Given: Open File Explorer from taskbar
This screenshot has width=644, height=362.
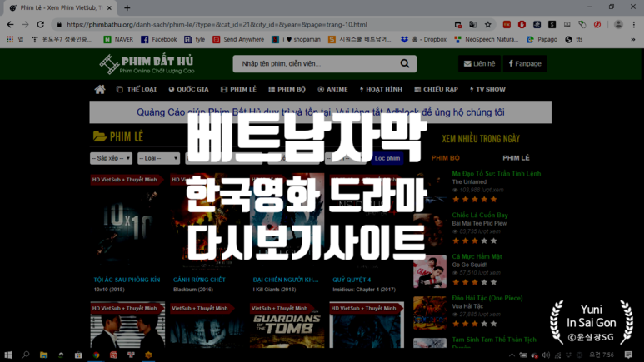Looking at the screenshot, I should click(43, 355).
